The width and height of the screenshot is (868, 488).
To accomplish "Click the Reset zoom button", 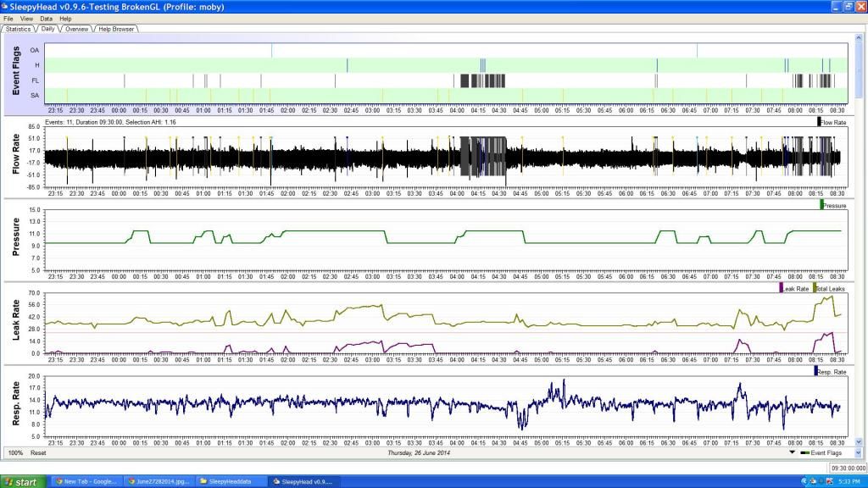I will 38,452.
